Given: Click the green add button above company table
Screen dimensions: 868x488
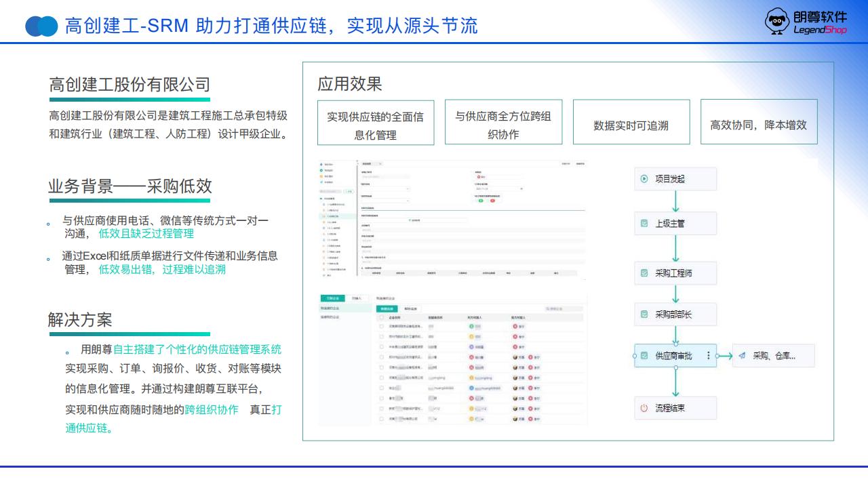Looking at the screenshot, I should tap(387, 308).
